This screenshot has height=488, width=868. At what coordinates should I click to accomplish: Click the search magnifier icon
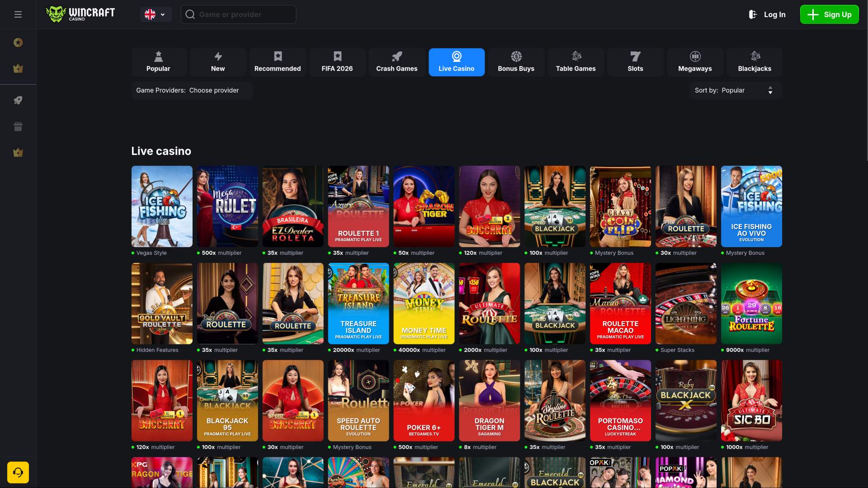click(x=190, y=14)
